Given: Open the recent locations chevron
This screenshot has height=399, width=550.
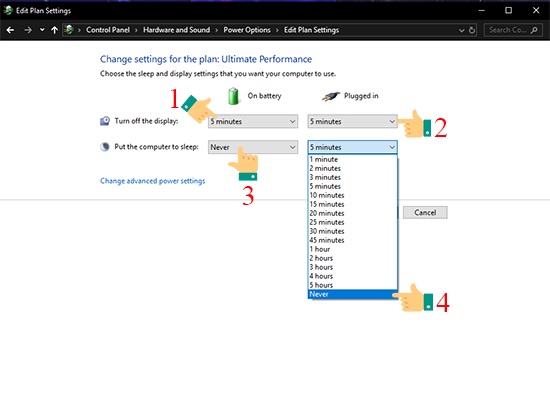Looking at the screenshot, I should (x=42, y=30).
